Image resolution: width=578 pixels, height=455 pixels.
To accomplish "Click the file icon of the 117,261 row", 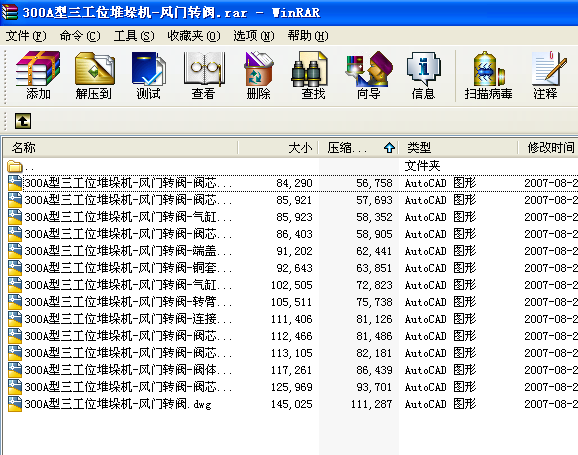I will (x=15, y=370).
